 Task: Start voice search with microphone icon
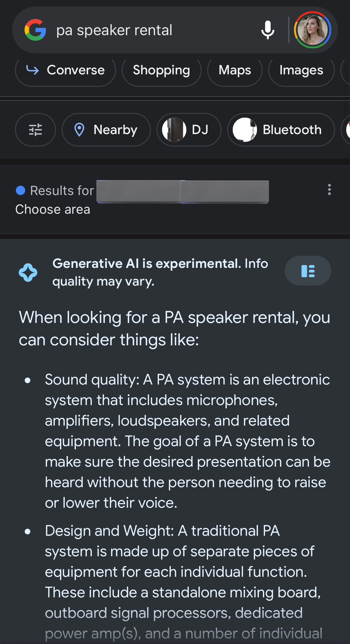268,30
